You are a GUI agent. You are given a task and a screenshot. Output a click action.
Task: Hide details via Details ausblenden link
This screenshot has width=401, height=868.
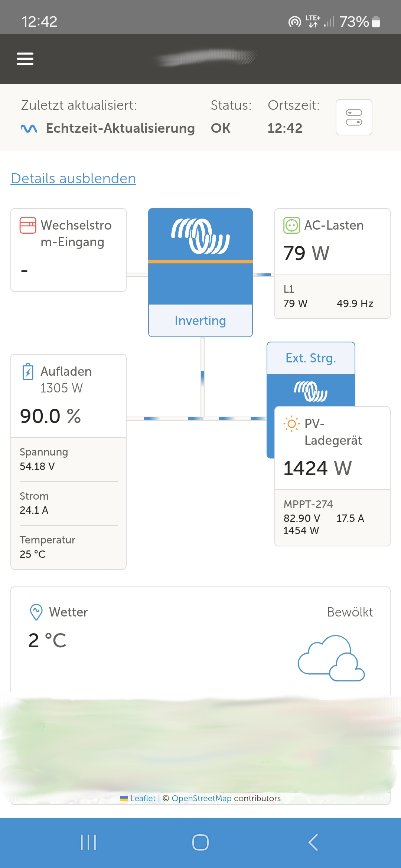tap(74, 178)
